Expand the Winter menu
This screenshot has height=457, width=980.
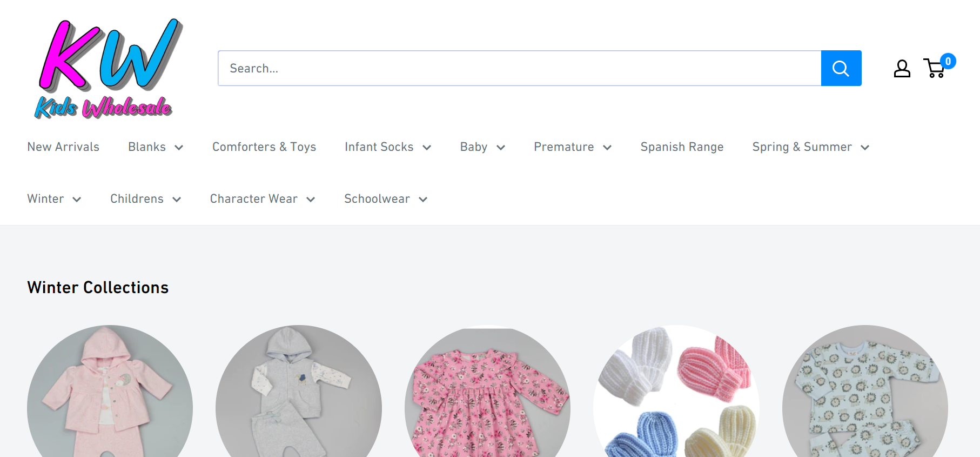pyautogui.click(x=54, y=199)
